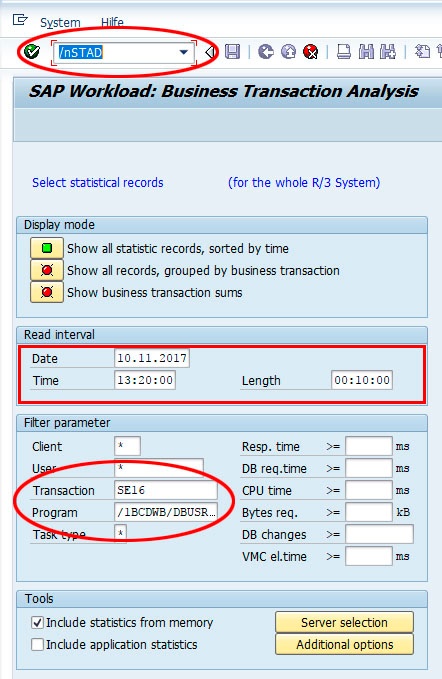The height and width of the screenshot is (679, 442).
Task: Collapse the command field with the triangle arrow
Action: point(210,52)
